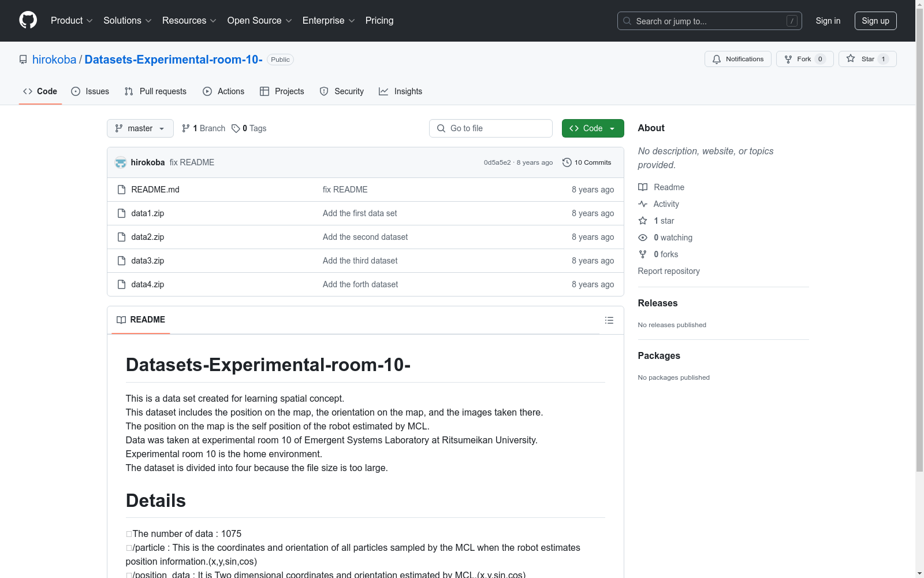Click the file icon for data2.zip
Image resolution: width=924 pixels, height=578 pixels.
(x=121, y=237)
